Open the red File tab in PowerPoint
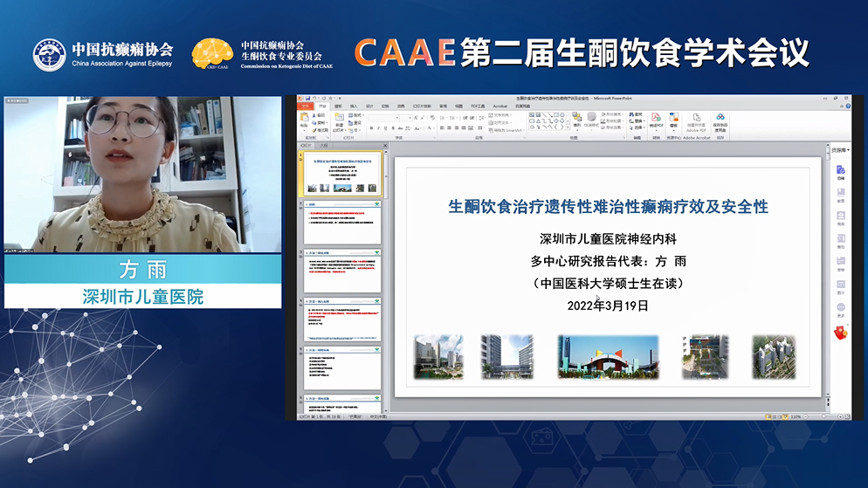 pyautogui.click(x=305, y=107)
